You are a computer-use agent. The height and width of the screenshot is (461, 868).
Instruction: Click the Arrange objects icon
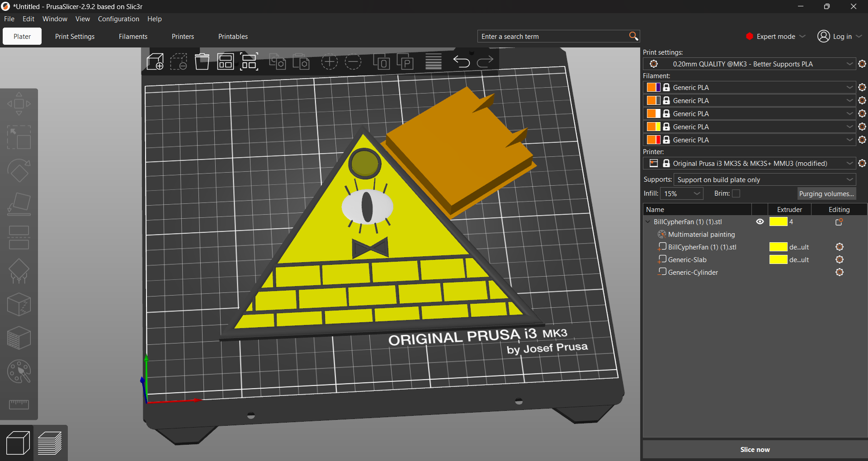pyautogui.click(x=225, y=61)
